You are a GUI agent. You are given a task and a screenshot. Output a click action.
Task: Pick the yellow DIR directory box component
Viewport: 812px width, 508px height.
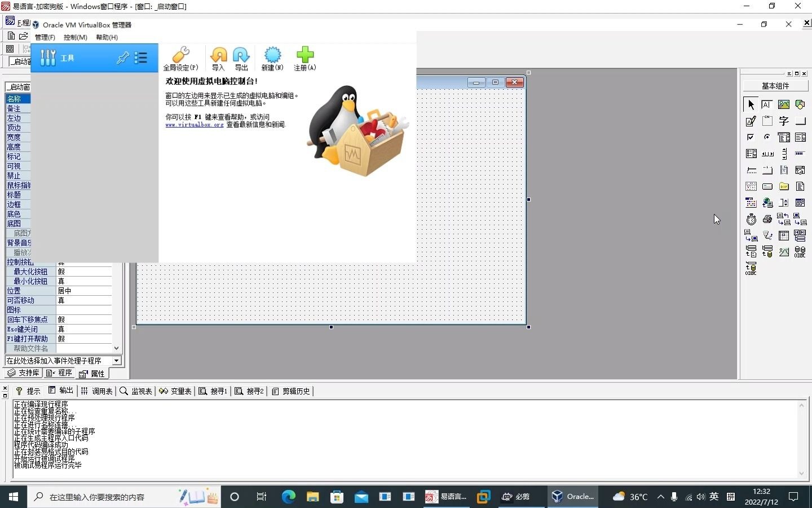tap(784, 186)
